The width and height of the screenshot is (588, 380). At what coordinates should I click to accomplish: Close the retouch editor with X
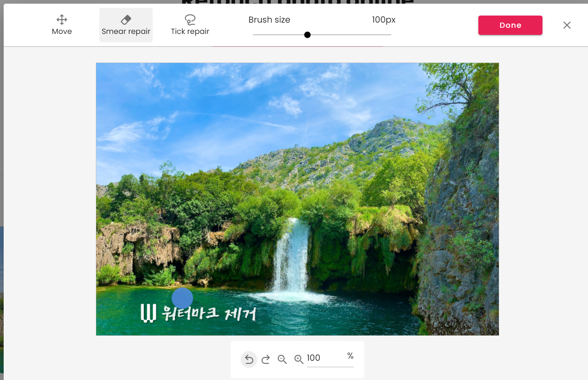point(567,25)
